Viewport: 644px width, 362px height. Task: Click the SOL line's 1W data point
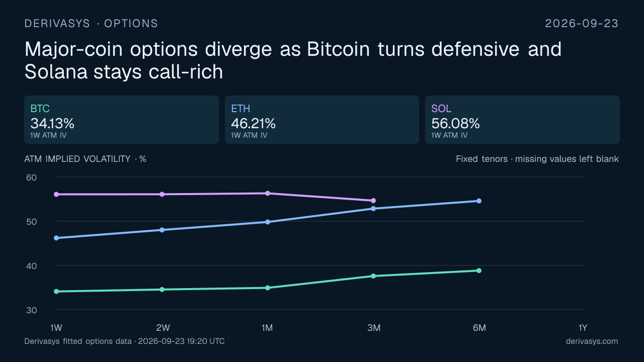tap(56, 194)
